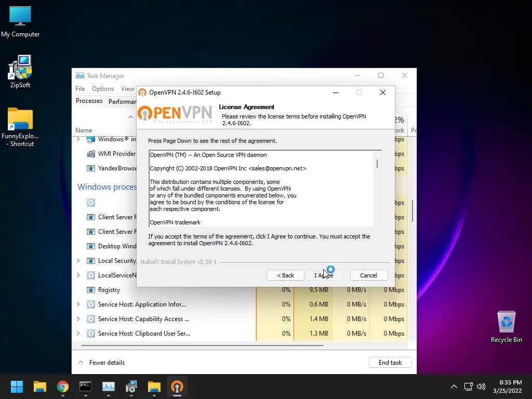Click the network icon in system tray

[x=469, y=387]
